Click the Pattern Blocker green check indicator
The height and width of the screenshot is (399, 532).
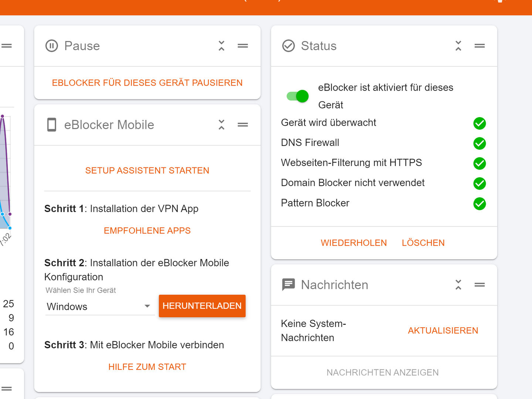click(x=480, y=204)
